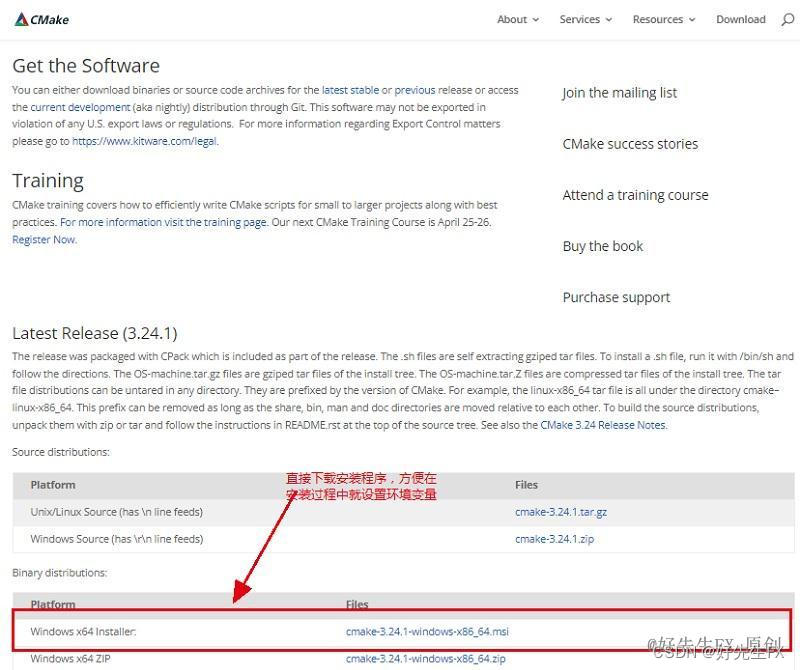800x670 pixels.
Task: Download cmake-3.24.1.tar.gz
Action: (x=561, y=512)
